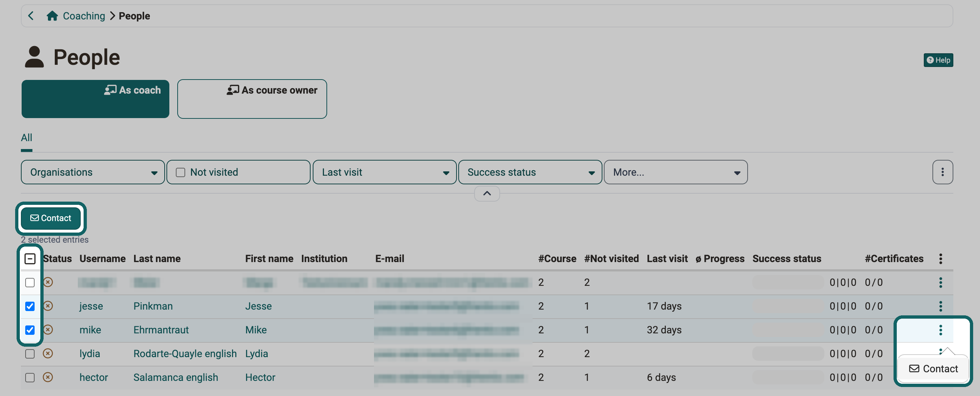Open the Help button

pos(938,60)
